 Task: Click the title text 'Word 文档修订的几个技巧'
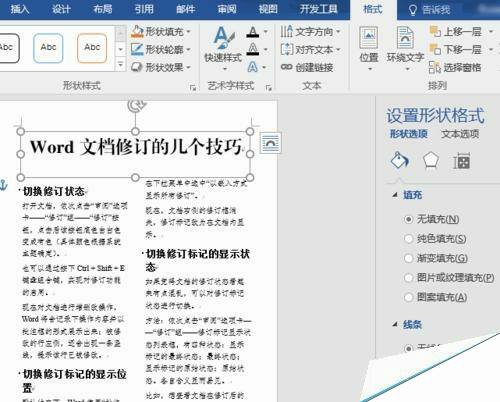click(x=136, y=147)
